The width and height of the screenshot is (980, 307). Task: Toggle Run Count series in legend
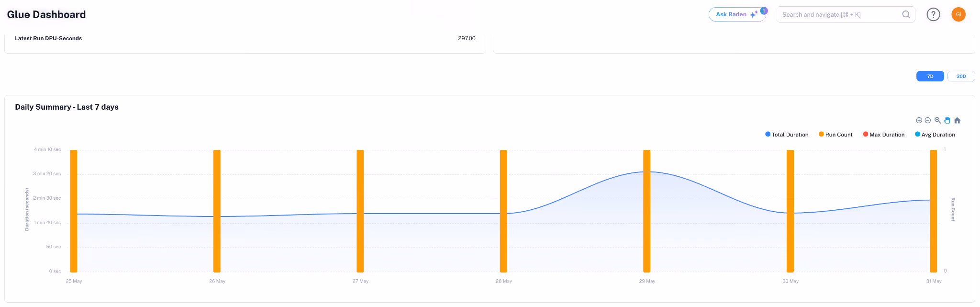click(836, 135)
